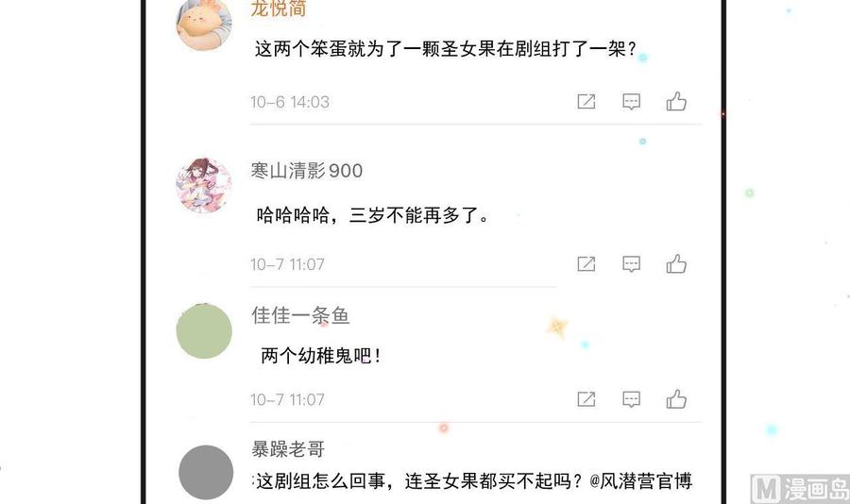Thumbs-up 佳佳一条鱼's comment
The height and width of the screenshot is (504, 850).
[676, 399]
